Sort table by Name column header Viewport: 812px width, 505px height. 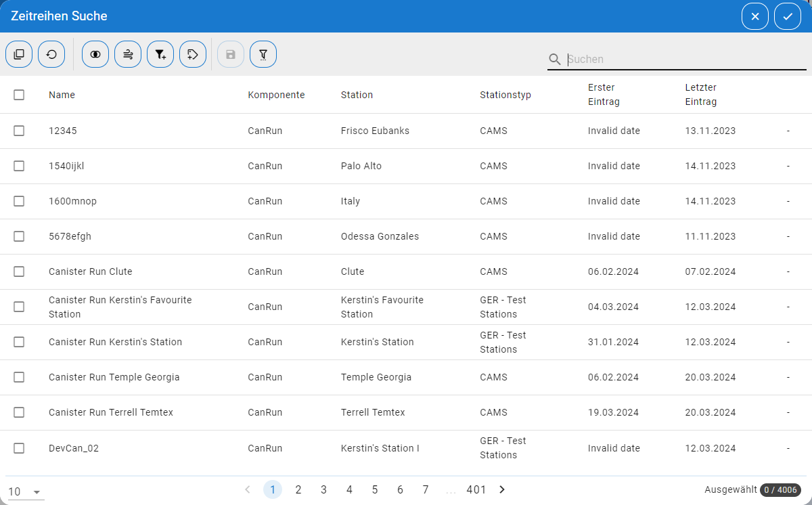(62, 95)
